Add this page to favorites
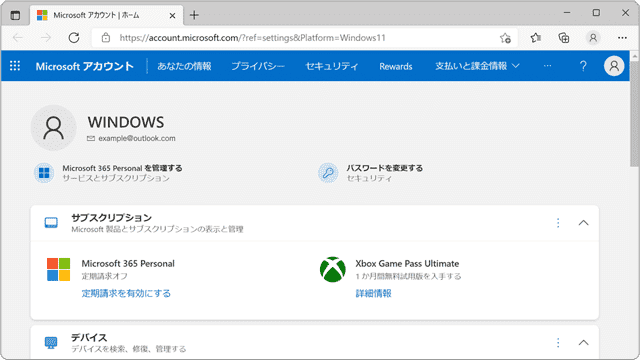 (x=505, y=38)
